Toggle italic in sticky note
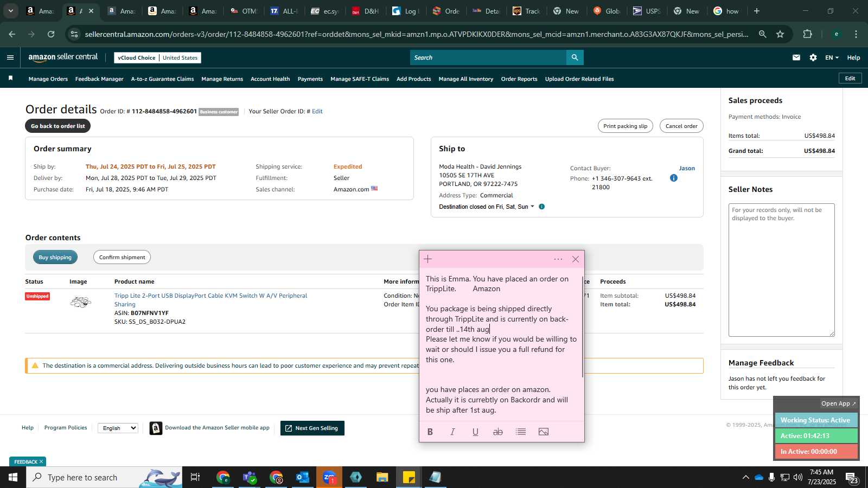The image size is (868, 488). (x=452, y=432)
